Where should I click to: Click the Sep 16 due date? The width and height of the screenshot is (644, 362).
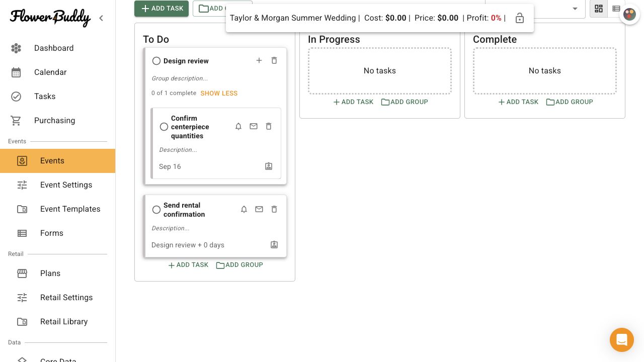pos(170,166)
